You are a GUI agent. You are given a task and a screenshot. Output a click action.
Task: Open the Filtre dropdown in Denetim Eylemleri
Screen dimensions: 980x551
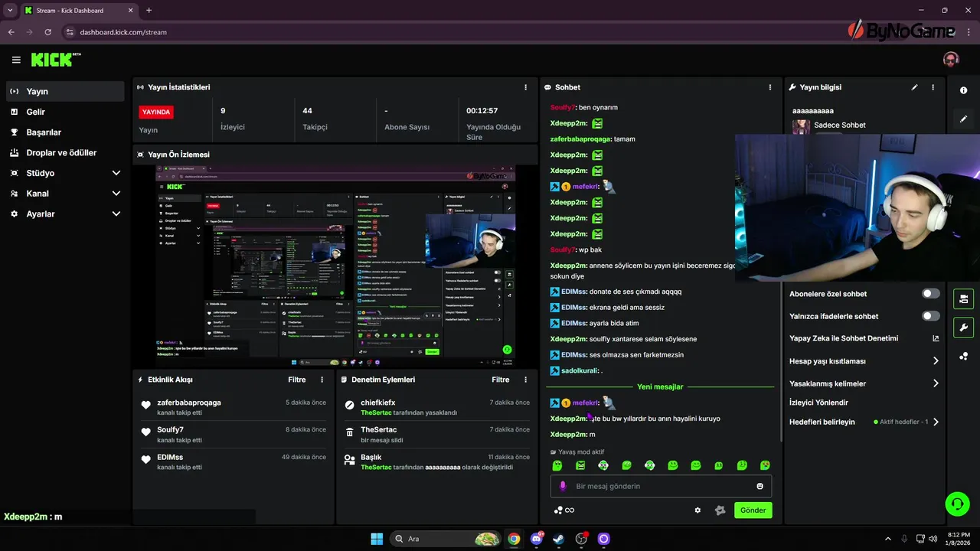coord(501,380)
